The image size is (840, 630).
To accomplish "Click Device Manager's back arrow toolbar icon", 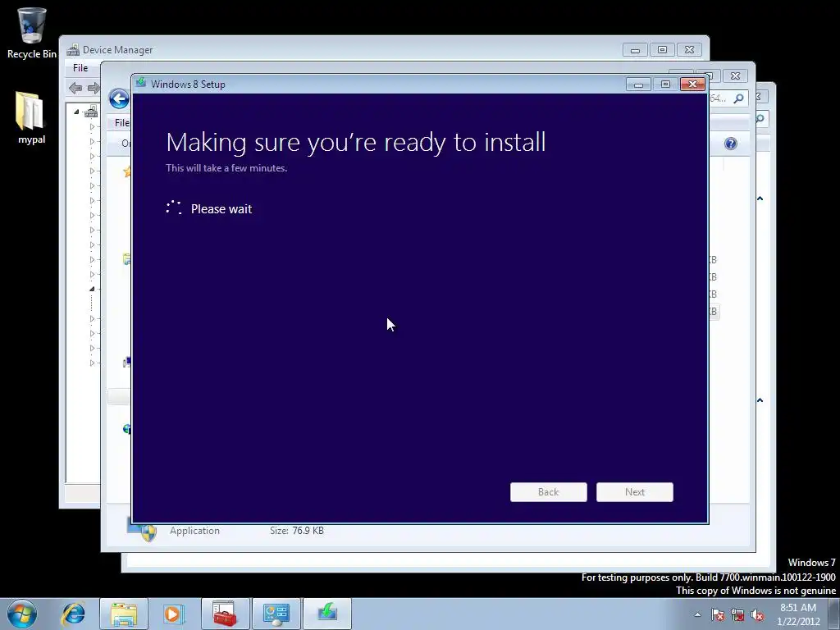I will (x=75, y=88).
